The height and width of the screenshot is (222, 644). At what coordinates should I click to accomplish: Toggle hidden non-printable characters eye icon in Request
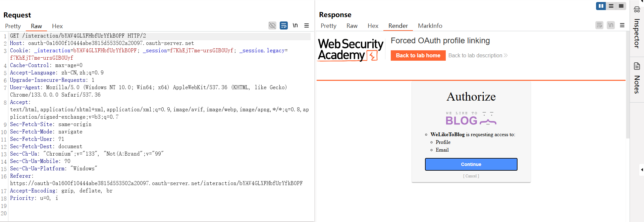(272, 25)
